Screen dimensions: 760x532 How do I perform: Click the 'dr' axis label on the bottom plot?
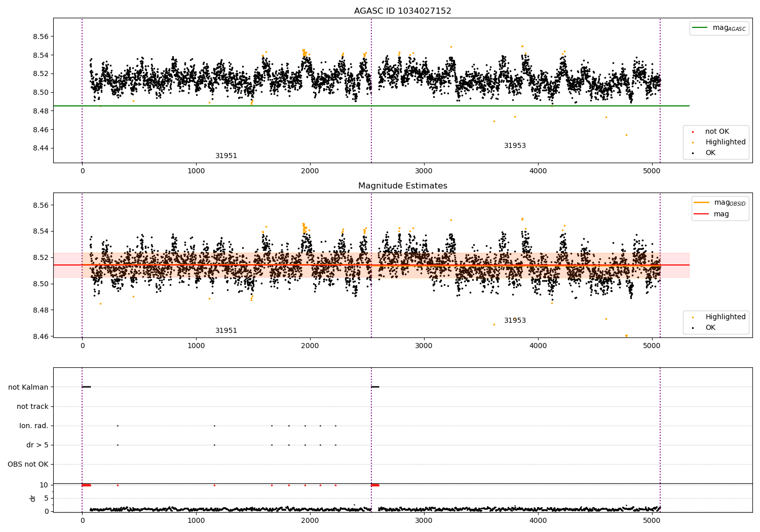(x=33, y=498)
